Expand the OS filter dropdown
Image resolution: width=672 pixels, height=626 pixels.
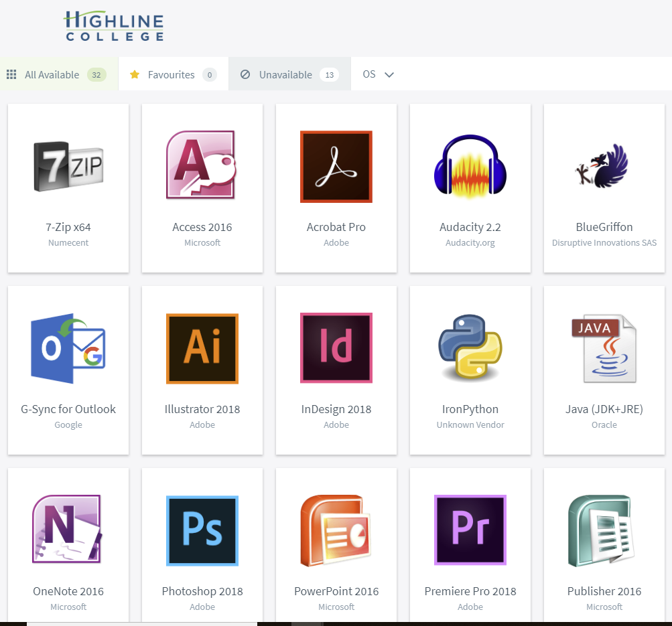[378, 74]
